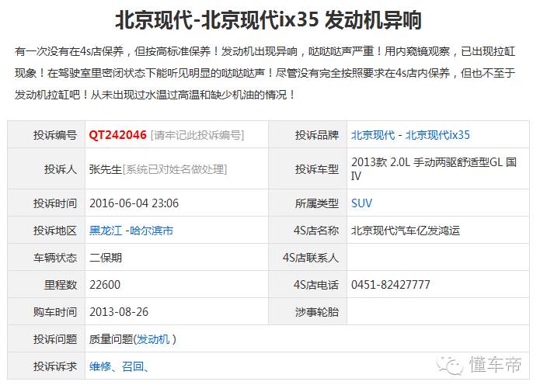The width and height of the screenshot is (540, 392).
Task: Click the 涉事轮胎 label cell
Action: [x=308, y=312]
